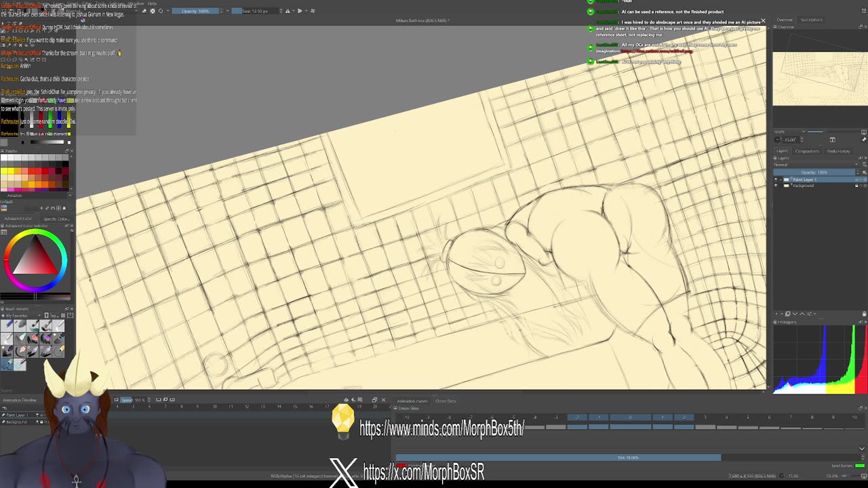This screenshot has width=868, height=488.
Task: Toggle the lock on the Background layer
Action: [x=856, y=186]
